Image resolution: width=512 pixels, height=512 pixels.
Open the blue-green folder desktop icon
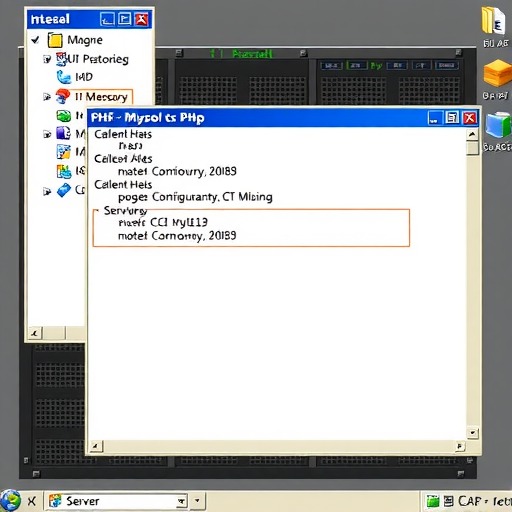[499, 125]
